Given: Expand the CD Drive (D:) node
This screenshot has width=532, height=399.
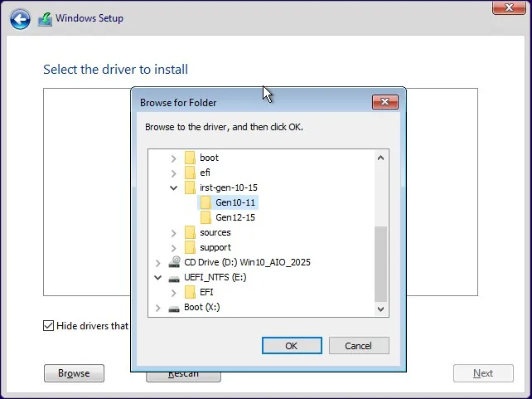Looking at the screenshot, I should (x=157, y=262).
